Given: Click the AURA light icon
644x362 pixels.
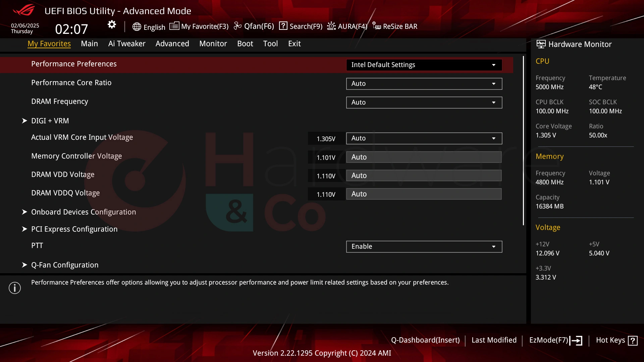Looking at the screenshot, I should point(331,26).
